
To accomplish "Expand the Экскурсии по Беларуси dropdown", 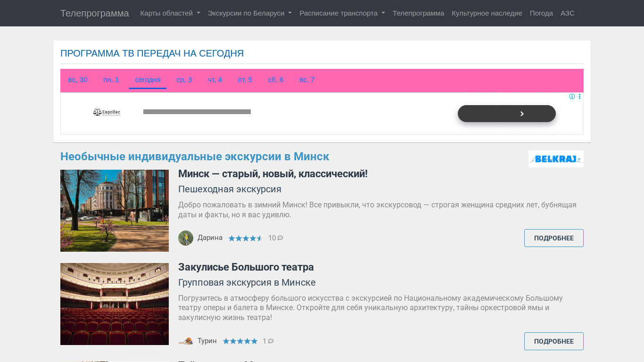I will tap(249, 13).
